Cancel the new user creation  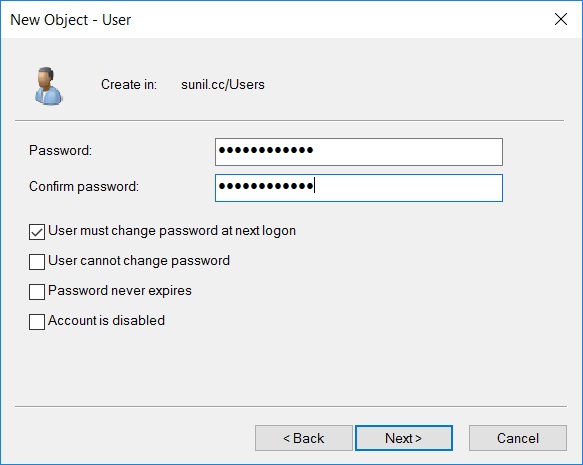click(518, 438)
